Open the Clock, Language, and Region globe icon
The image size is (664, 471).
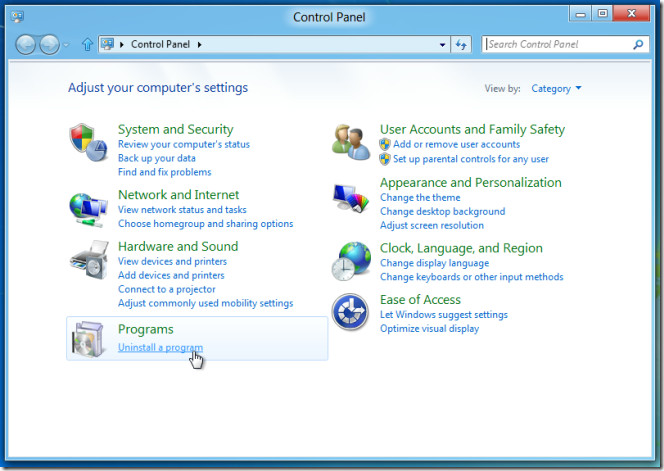[x=351, y=261]
